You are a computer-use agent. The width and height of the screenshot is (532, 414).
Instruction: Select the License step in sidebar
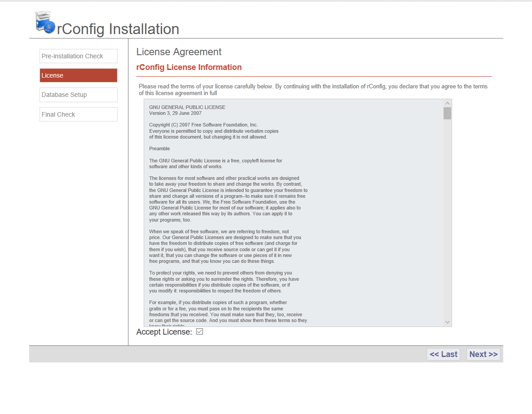coord(79,75)
